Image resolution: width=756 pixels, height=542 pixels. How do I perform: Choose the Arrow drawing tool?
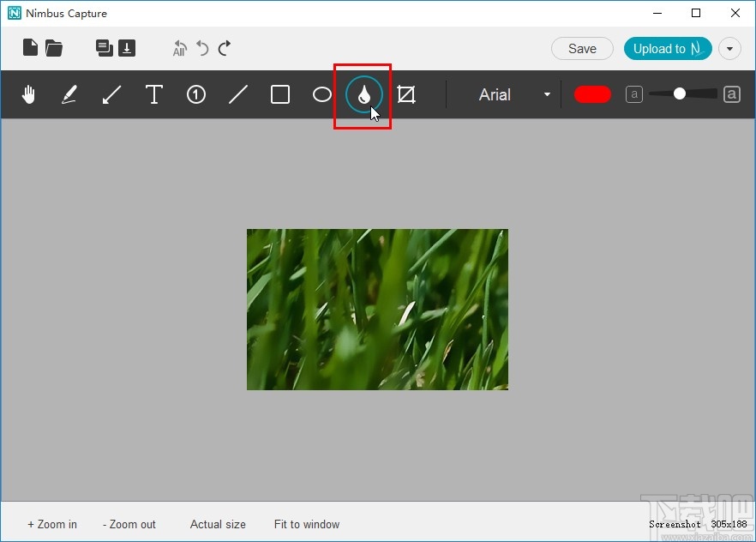pyautogui.click(x=111, y=94)
